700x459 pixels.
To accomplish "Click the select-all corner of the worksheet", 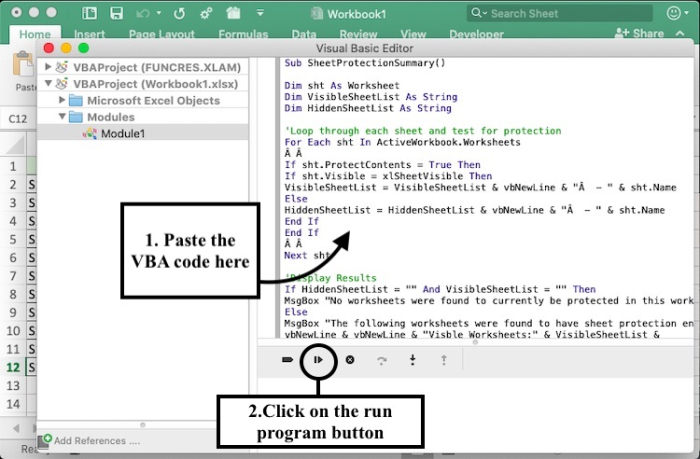I will coord(14,146).
